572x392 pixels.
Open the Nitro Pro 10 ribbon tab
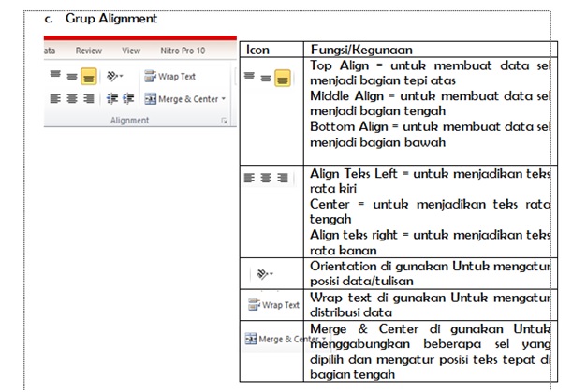click(x=183, y=51)
